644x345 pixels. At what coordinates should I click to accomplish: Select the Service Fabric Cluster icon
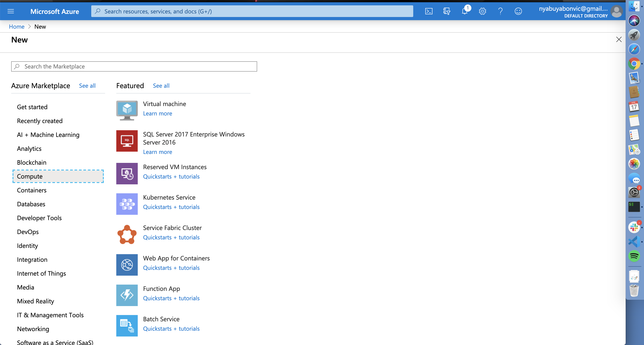127,234
